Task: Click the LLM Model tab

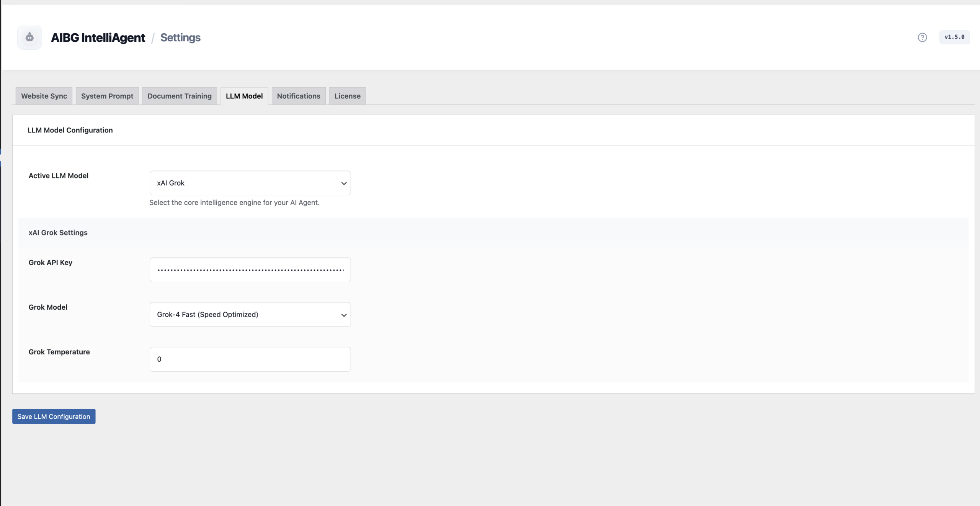Action: pyautogui.click(x=244, y=96)
